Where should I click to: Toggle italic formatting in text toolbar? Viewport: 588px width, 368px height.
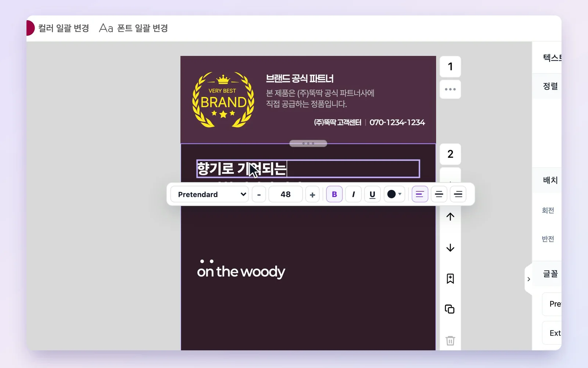pos(354,194)
